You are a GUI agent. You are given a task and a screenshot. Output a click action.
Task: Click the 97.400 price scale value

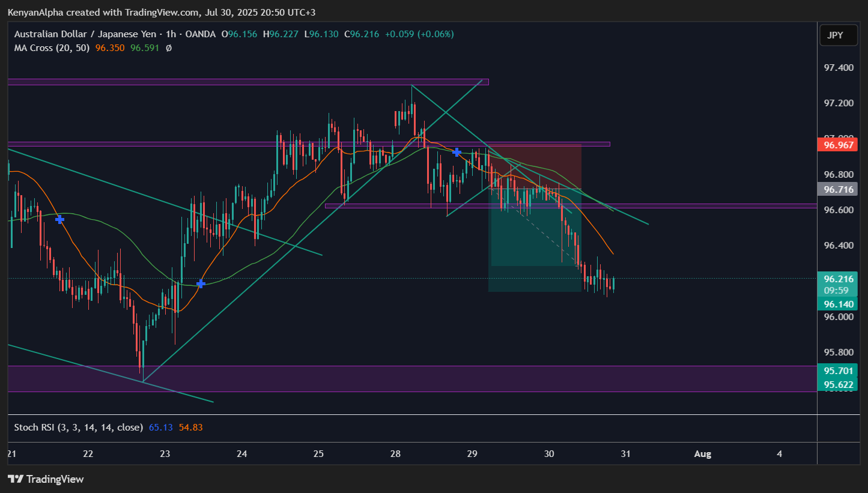click(839, 68)
